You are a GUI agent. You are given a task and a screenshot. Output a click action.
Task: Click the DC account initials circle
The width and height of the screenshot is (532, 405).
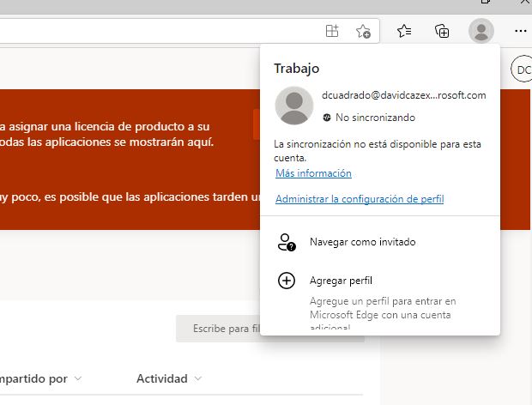523,70
